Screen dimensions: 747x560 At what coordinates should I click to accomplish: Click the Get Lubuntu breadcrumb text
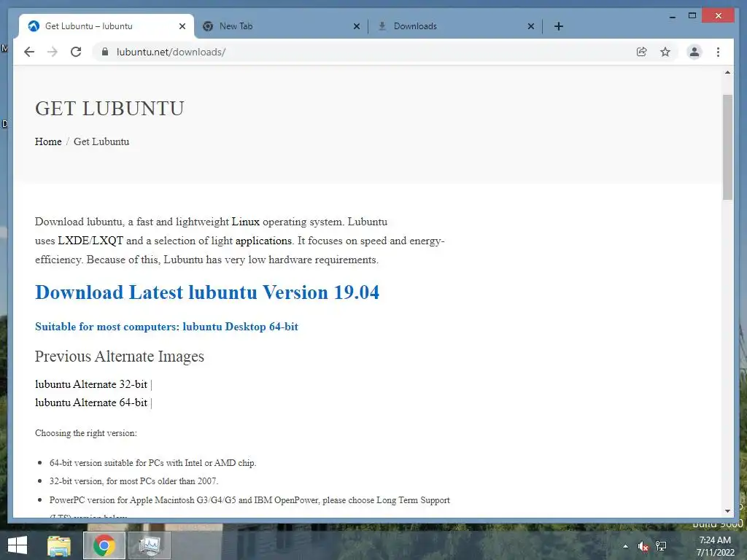click(101, 141)
